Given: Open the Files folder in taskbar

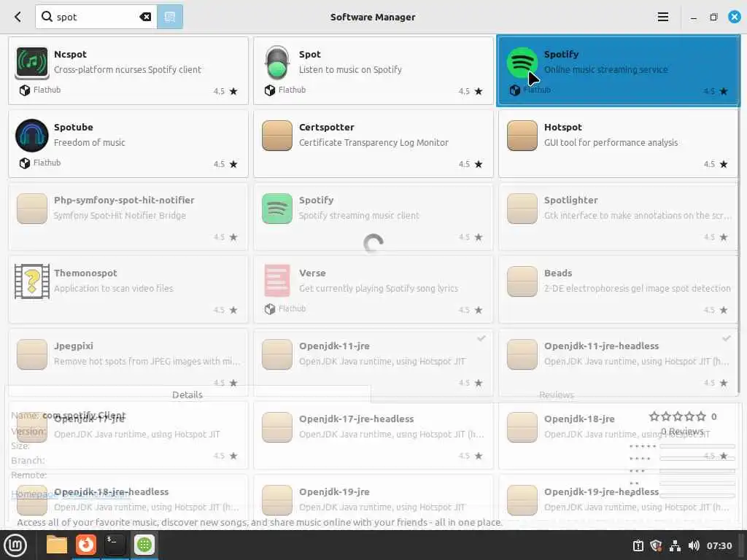Looking at the screenshot, I should (x=57, y=545).
